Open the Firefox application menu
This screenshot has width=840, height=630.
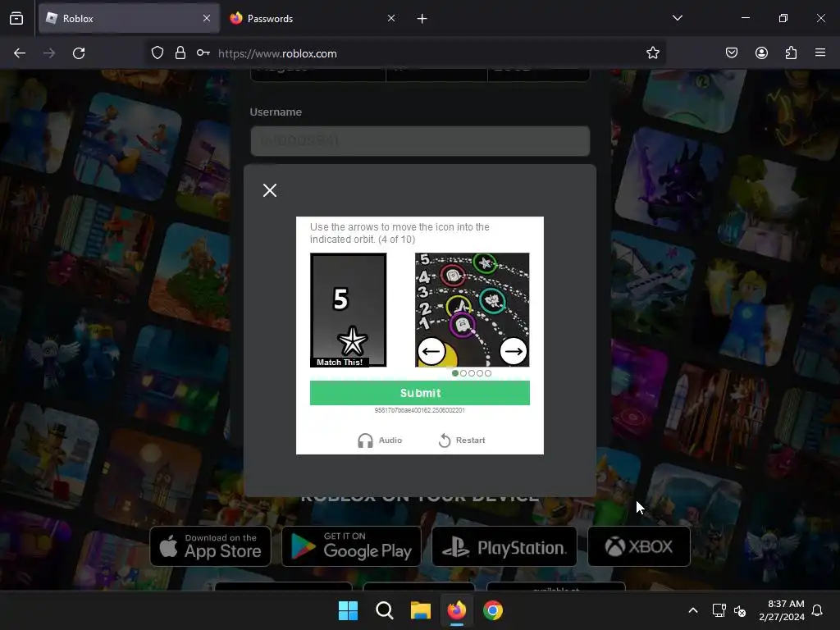coord(820,52)
